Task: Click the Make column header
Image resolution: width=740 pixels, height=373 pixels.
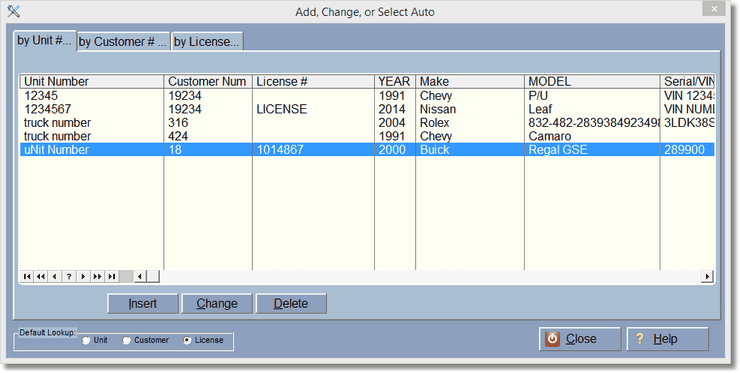Action: (x=470, y=82)
